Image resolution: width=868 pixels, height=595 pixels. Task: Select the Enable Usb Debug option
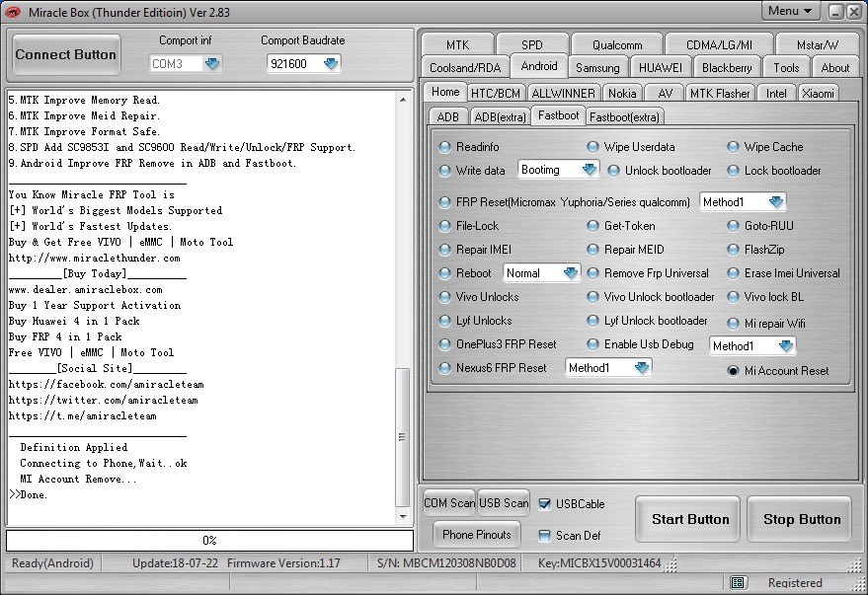point(592,344)
